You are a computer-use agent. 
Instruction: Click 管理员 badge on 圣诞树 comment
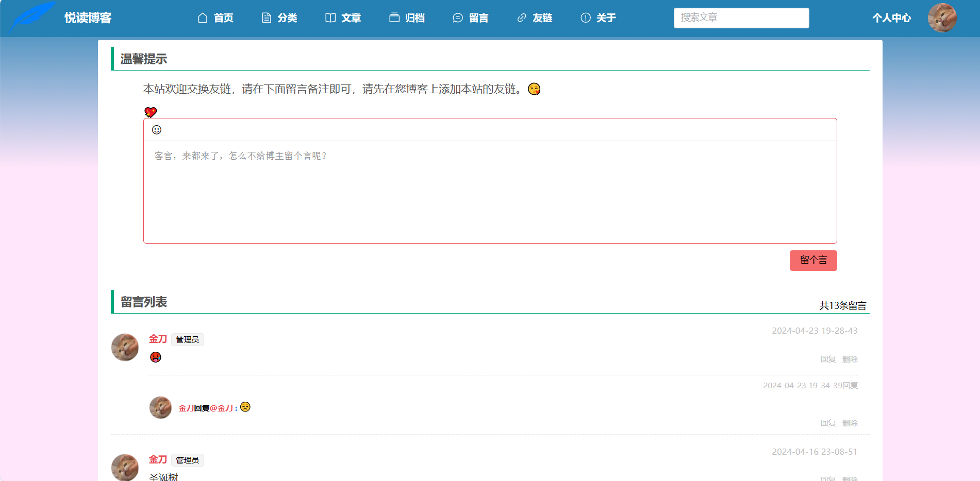coord(188,460)
